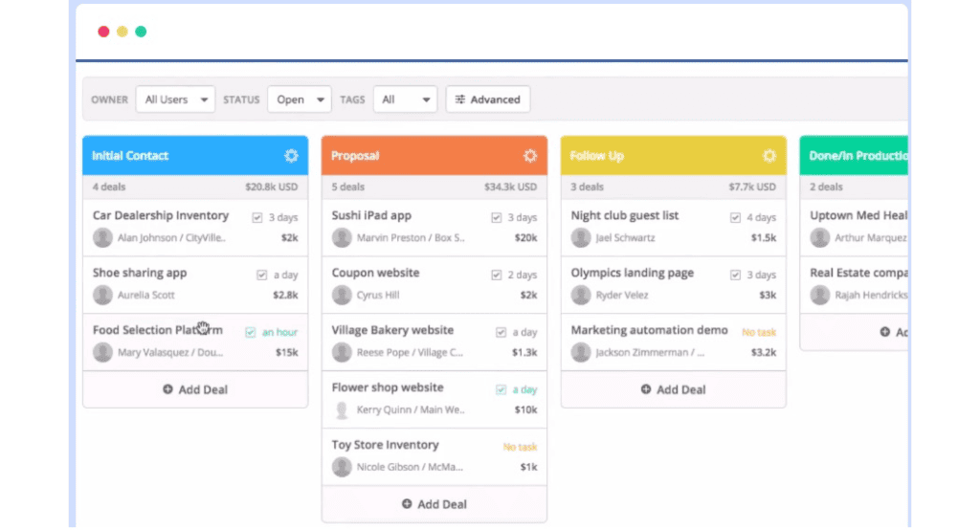Click Aurelia Scott's avatar icon
This screenshot has width=980, height=530.
coord(102,295)
